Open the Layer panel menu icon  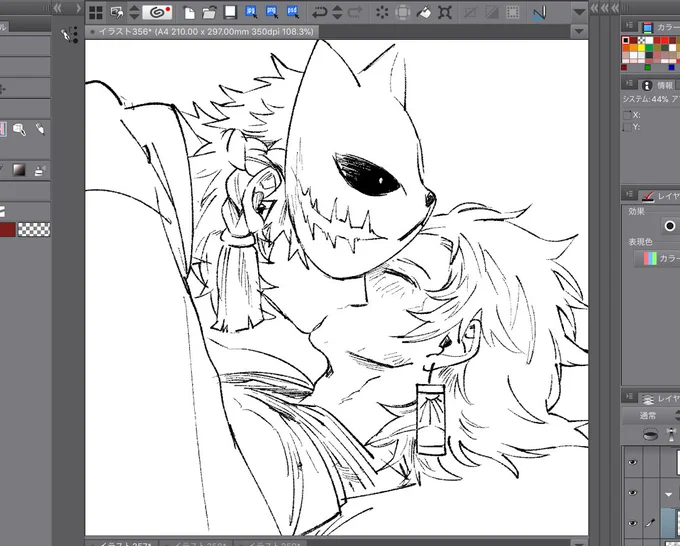(x=630, y=396)
